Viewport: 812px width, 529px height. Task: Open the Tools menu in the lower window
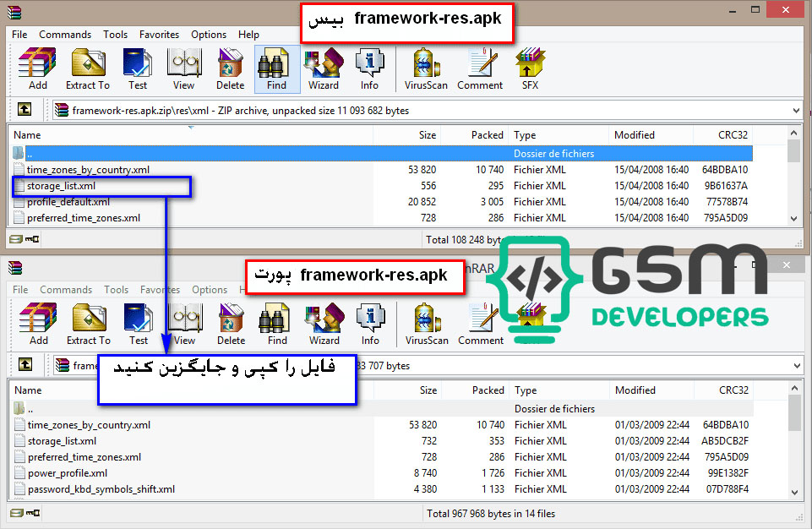116,290
